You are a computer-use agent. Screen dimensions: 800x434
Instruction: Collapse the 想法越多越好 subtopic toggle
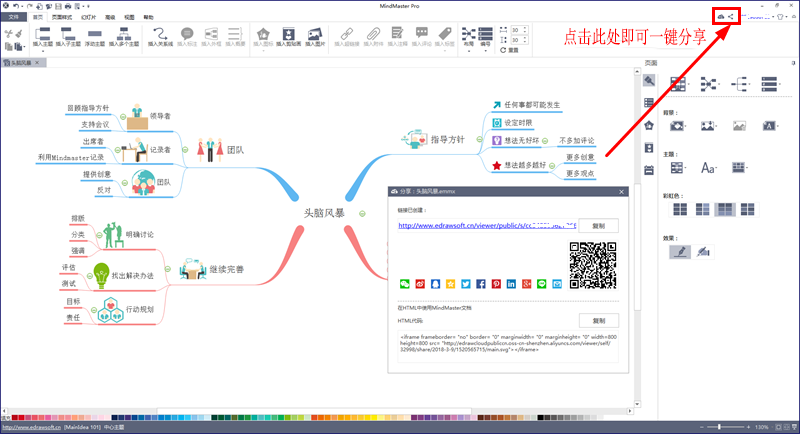coord(552,166)
